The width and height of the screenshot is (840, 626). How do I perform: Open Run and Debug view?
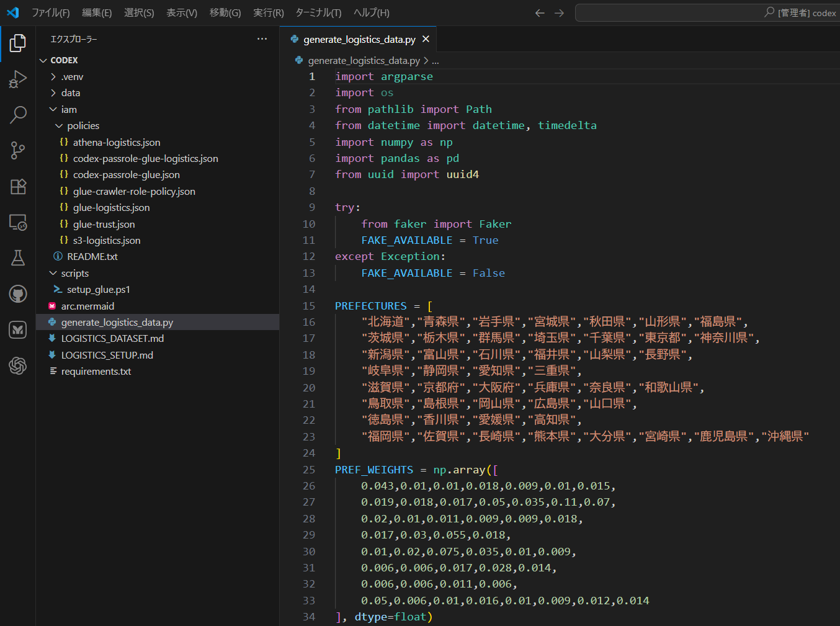(x=18, y=79)
